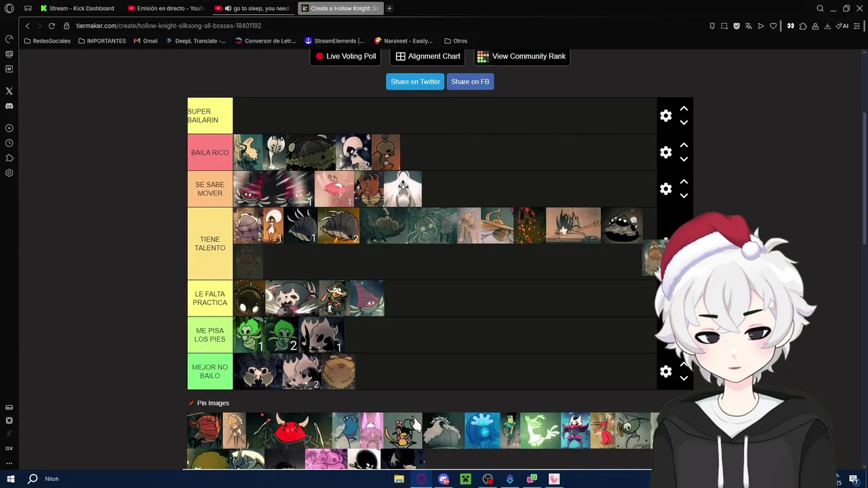
Task: Click the Live Voting Poll button
Action: pos(345,56)
